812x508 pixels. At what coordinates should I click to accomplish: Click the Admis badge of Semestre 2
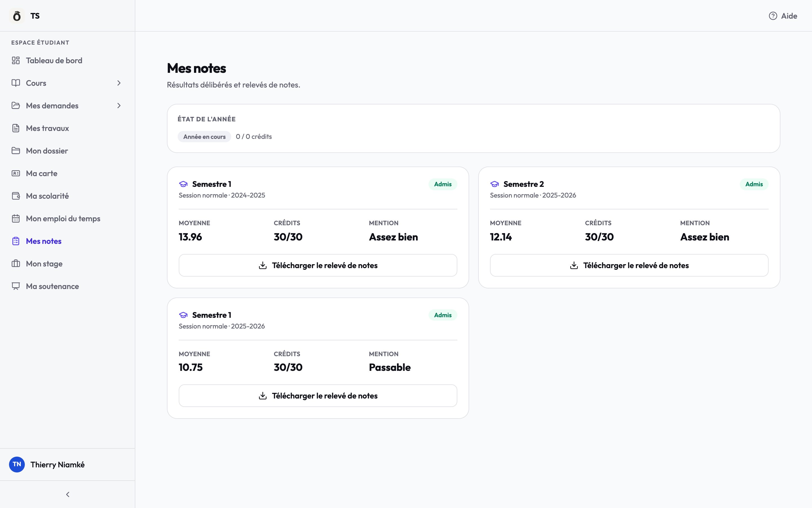point(754,184)
